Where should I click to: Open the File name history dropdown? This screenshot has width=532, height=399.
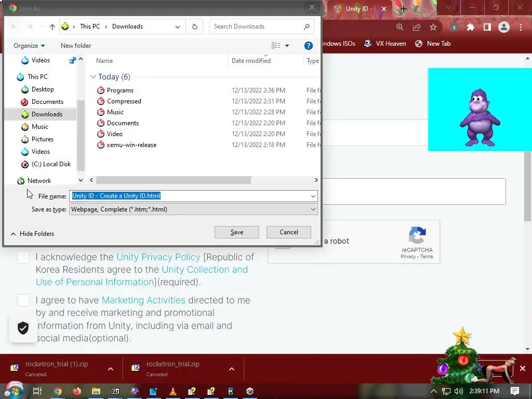313,196
